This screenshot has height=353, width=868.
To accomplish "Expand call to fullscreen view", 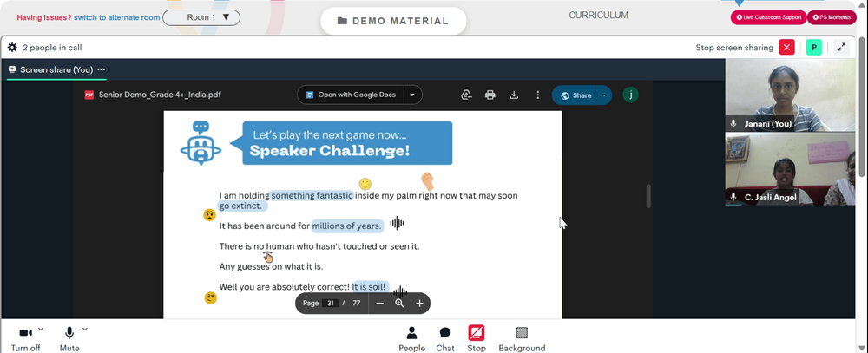I will (x=841, y=48).
